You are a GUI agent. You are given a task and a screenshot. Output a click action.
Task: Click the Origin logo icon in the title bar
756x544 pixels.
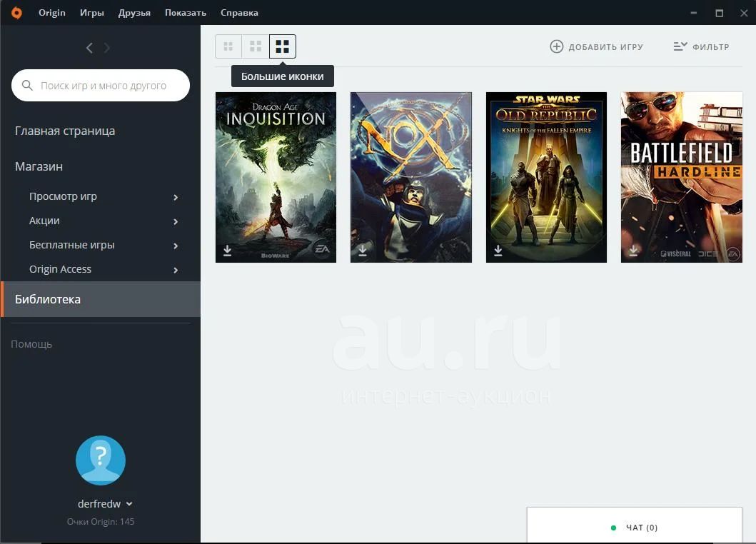(16, 13)
